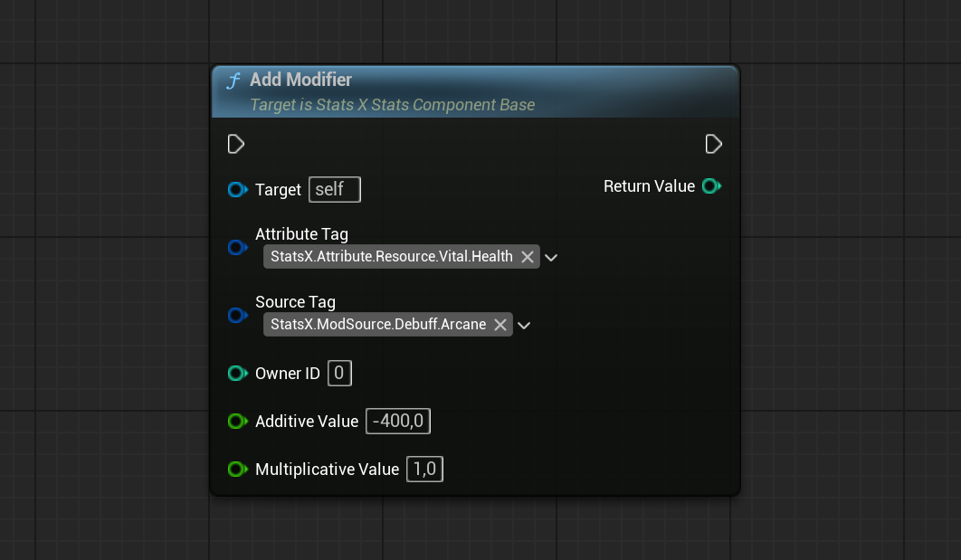The width and height of the screenshot is (961, 560).
Task: Click the Additive Value pin circle
Action: point(237,421)
